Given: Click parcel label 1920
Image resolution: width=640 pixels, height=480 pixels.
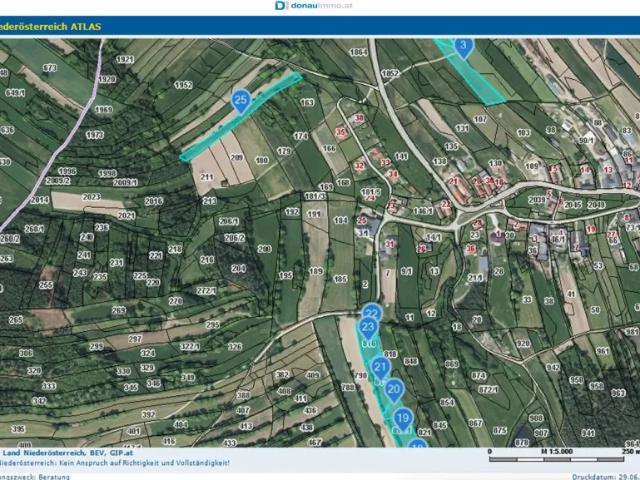Looking at the screenshot, I should [x=107, y=79].
